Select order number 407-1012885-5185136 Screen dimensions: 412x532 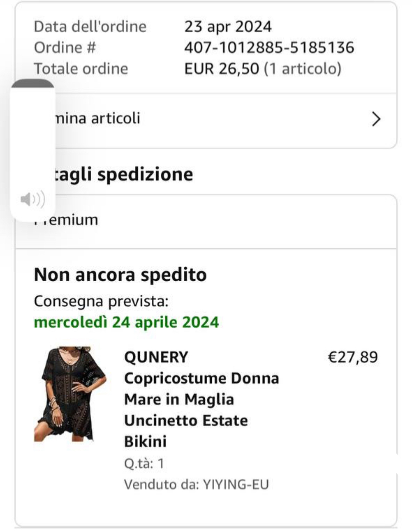pyautogui.click(x=269, y=48)
